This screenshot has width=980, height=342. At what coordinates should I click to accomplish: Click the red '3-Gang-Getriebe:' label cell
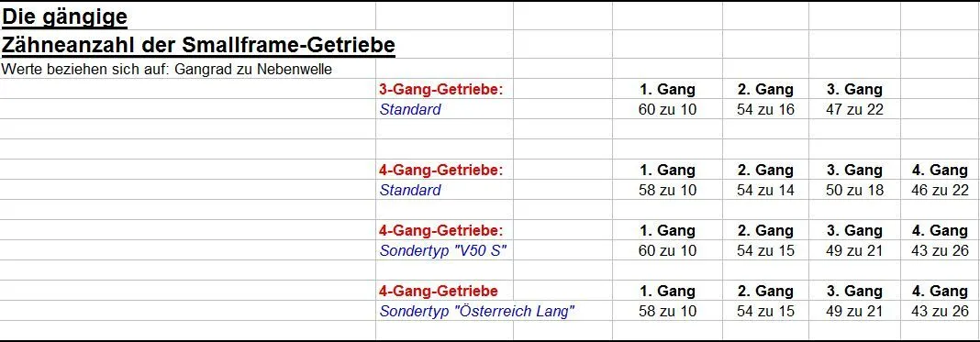(x=441, y=89)
